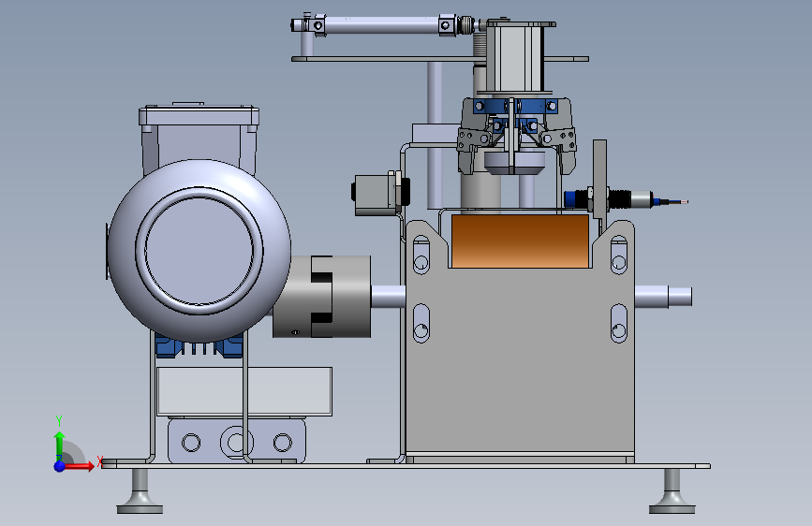Select the horizontal pneumatic cylinder at top
812x526 pixels.
tap(382, 25)
